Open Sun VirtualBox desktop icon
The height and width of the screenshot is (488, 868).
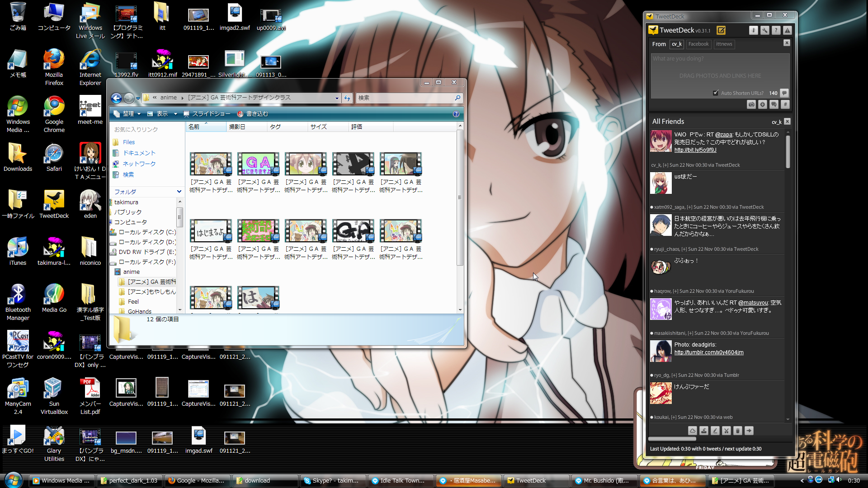click(x=54, y=396)
